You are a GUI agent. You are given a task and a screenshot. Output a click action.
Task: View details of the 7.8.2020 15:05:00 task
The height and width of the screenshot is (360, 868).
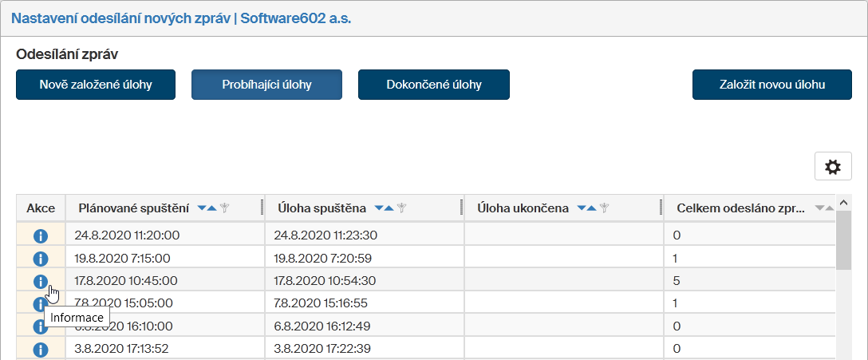pos(41,304)
